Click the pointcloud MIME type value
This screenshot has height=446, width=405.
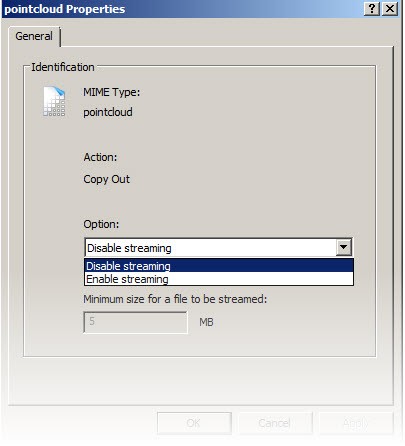(108, 112)
